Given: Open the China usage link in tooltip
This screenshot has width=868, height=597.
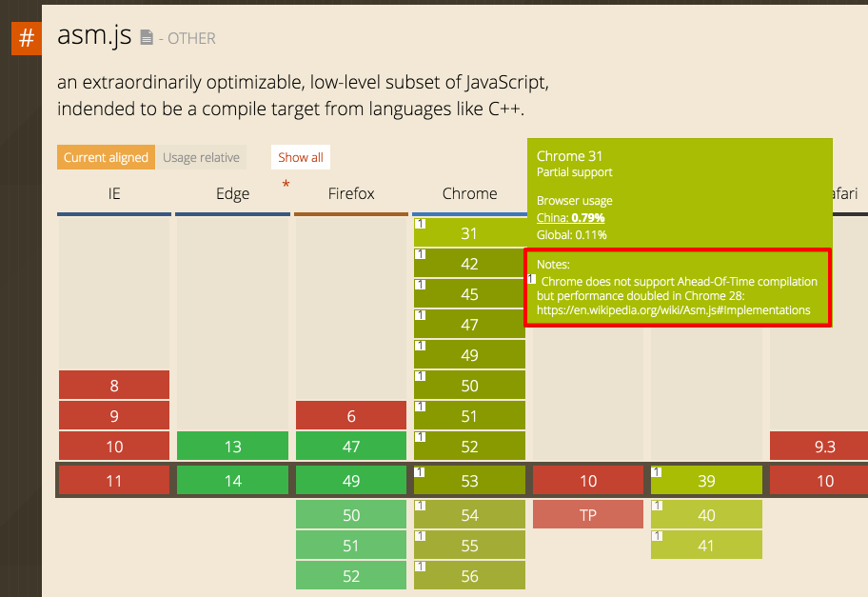Looking at the screenshot, I should pyautogui.click(x=570, y=218).
